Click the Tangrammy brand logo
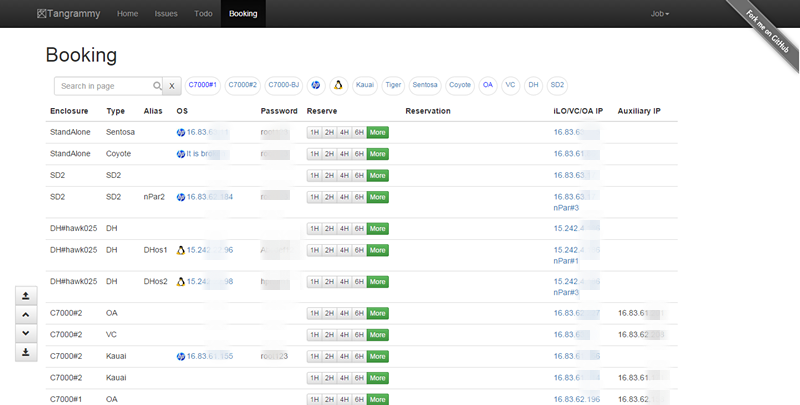The image size is (800, 405). (68, 14)
